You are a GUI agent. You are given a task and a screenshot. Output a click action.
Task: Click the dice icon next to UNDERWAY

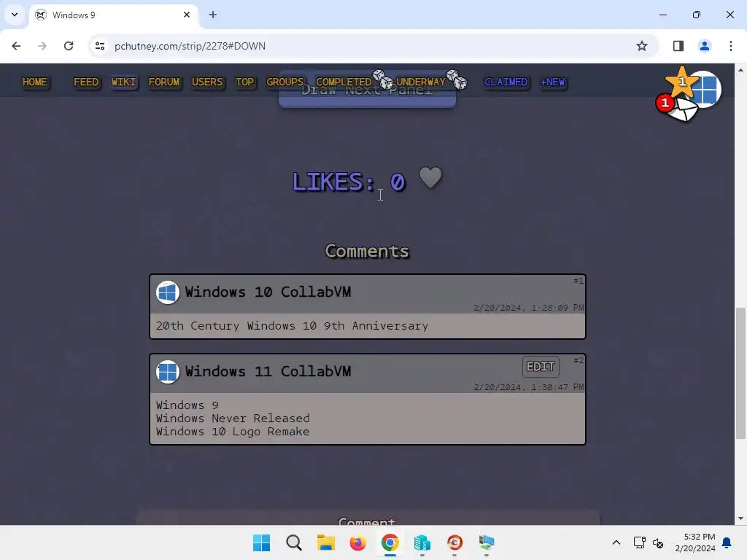point(457,79)
